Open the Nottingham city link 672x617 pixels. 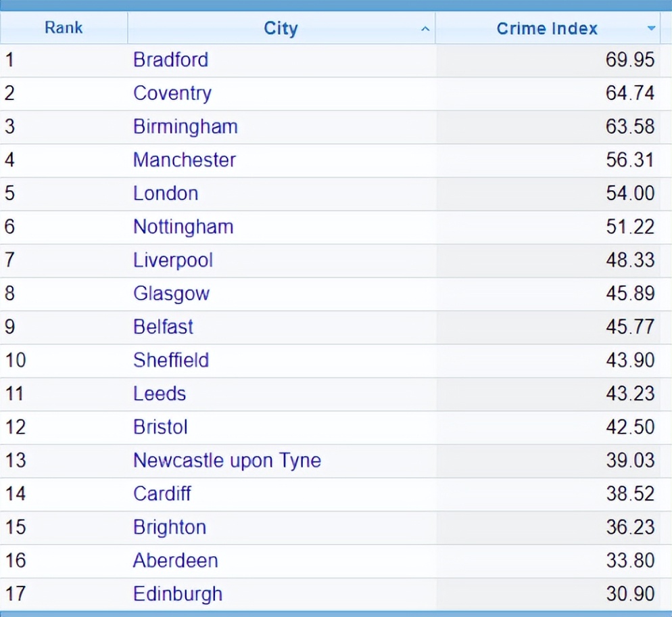point(183,227)
